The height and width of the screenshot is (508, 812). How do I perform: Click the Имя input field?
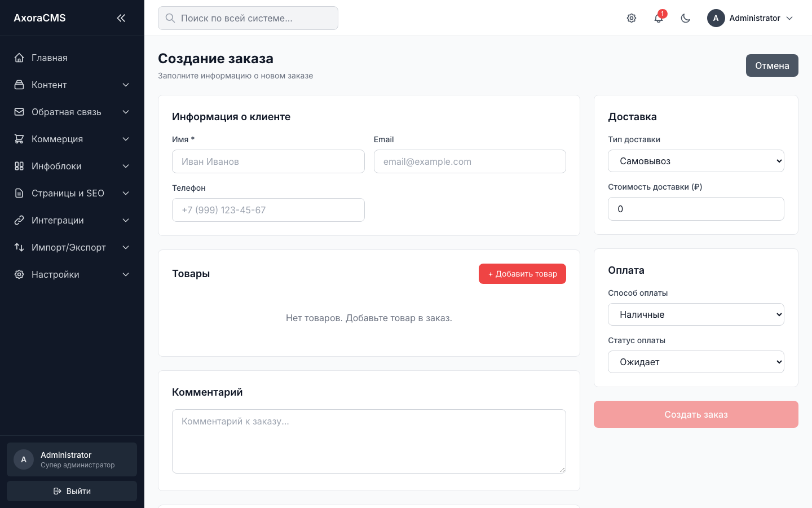pyautogui.click(x=268, y=161)
